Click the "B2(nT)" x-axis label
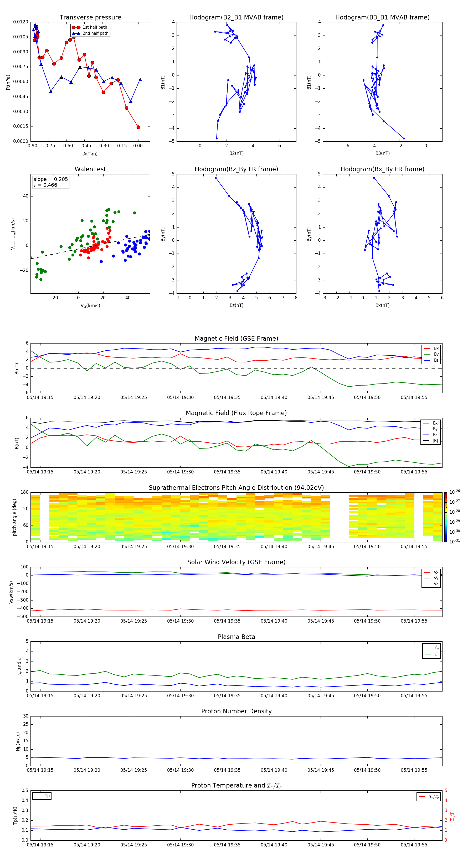 tap(236, 153)
